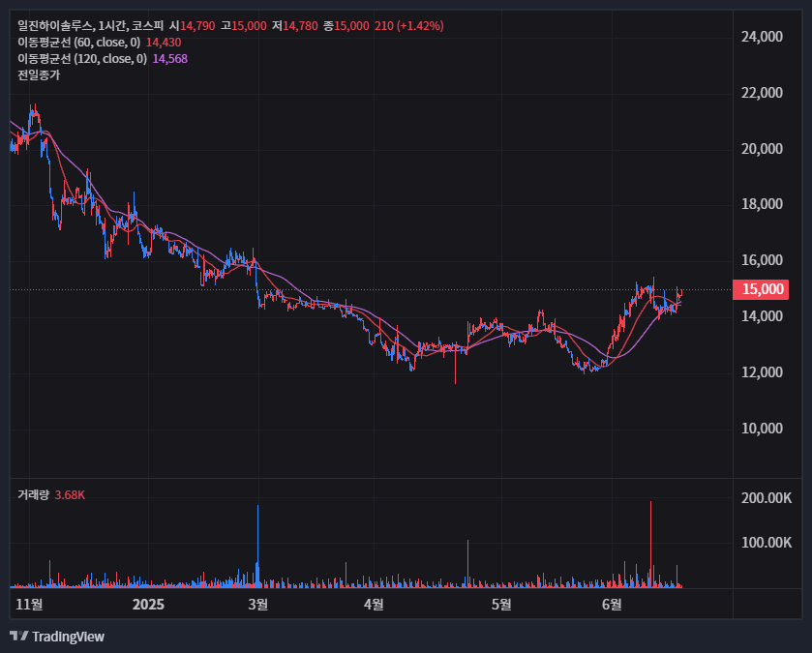Click the 6월 time axis label
This screenshot has width=812, height=653.
coord(612,605)
